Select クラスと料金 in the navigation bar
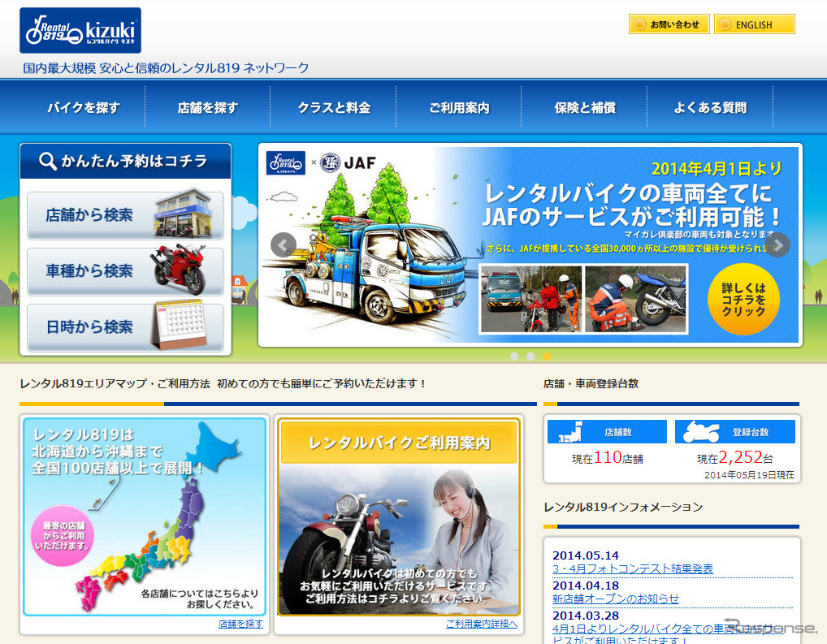The width and height of the screenshot is (827, 644). 333,107
